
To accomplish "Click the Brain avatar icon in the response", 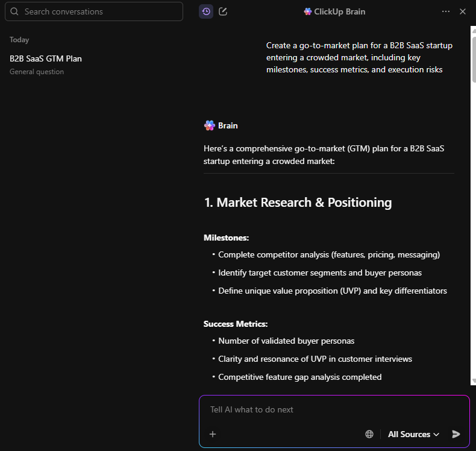I will tap(210, 125).
